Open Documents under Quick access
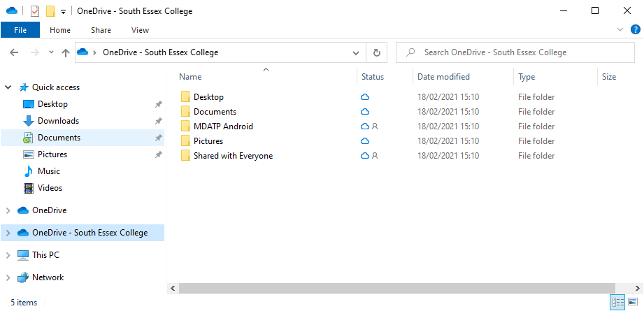The height and width of the screenshot is (311, 644). pos(59,138)
